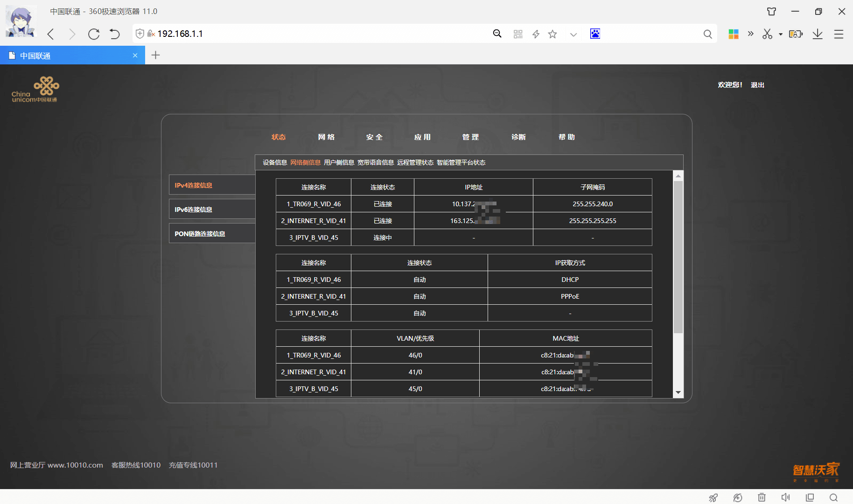
Task: Expand more extensions with double chevron
Action: click(x=750, y=34)
